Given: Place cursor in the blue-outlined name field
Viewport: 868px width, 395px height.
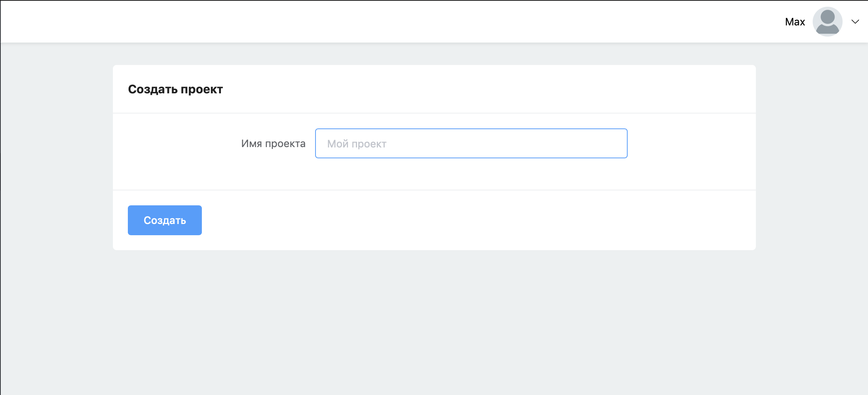Looking at the screenshot, I should pos(471,143).
